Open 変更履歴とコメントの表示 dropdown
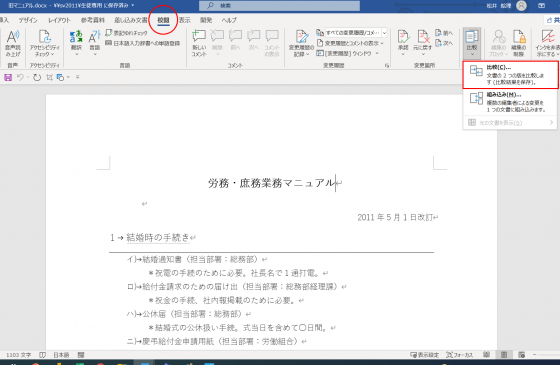Viewport: 560px width, 365px height. click(x=350, y=43)
